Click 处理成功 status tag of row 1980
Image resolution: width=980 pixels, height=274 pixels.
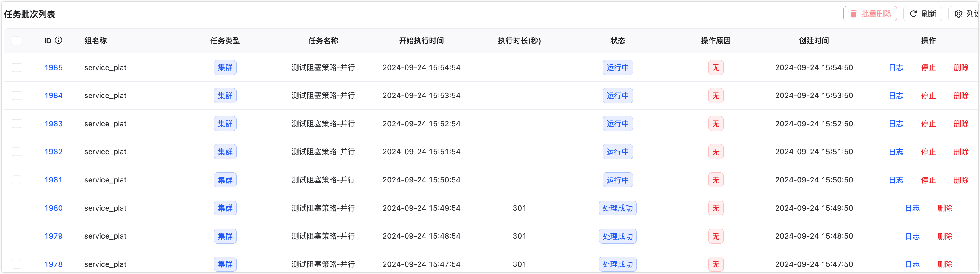pyautogui.click(x=617, y=208)
